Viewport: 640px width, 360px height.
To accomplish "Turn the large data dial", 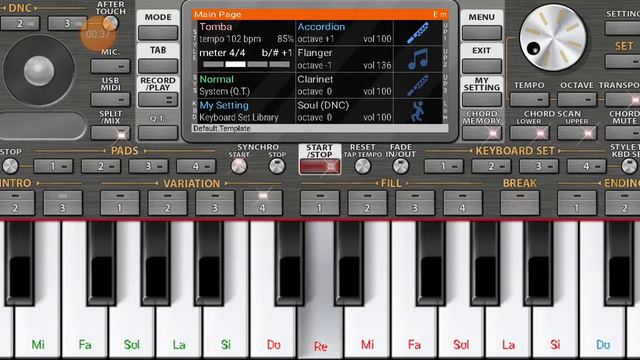I will pyautogui.click(x=553, y=38).
